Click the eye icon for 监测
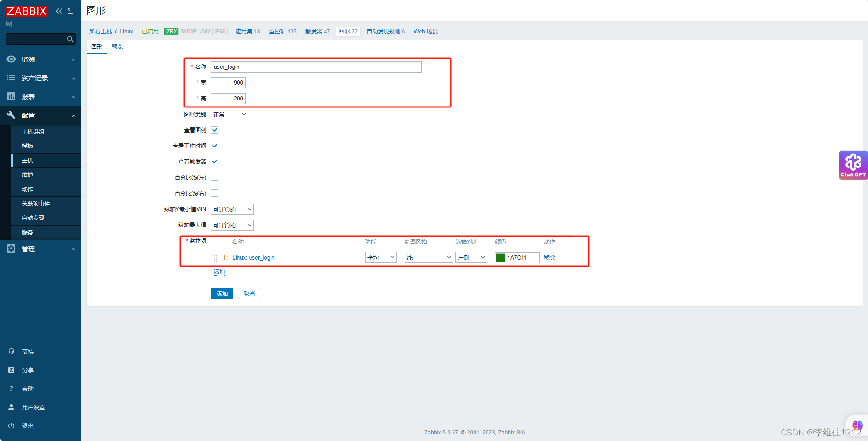The image size is (868, 441). coord(11,60)
